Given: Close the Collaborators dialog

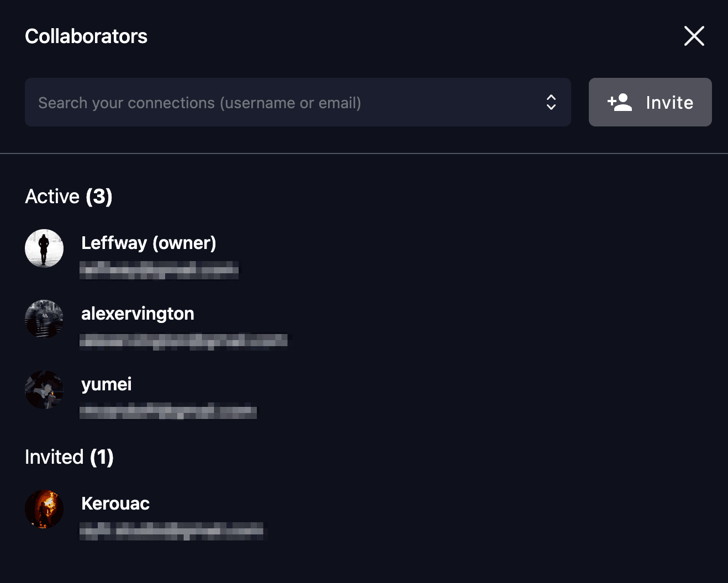Looking at the screenshot, I should pyautogui.click(x=694, y=35).
